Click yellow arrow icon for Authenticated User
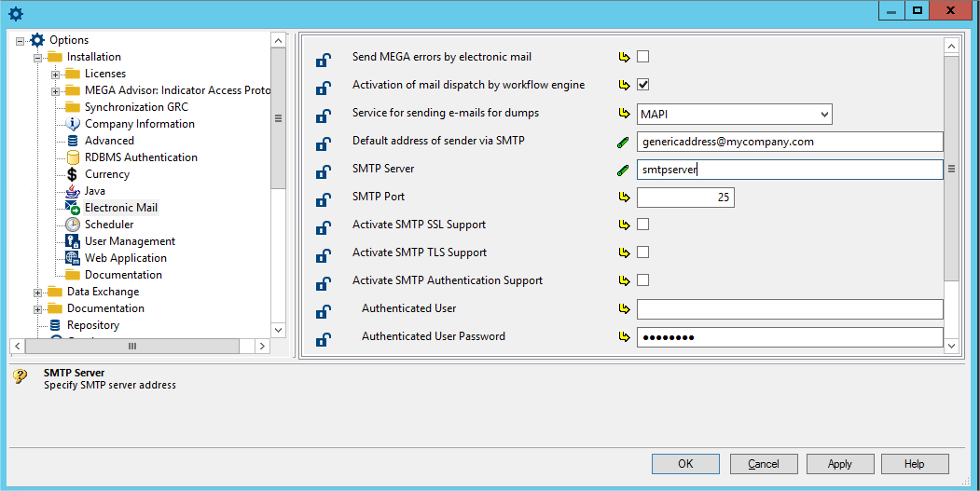This screenshot has height=491, width=980. pos(624,308)
